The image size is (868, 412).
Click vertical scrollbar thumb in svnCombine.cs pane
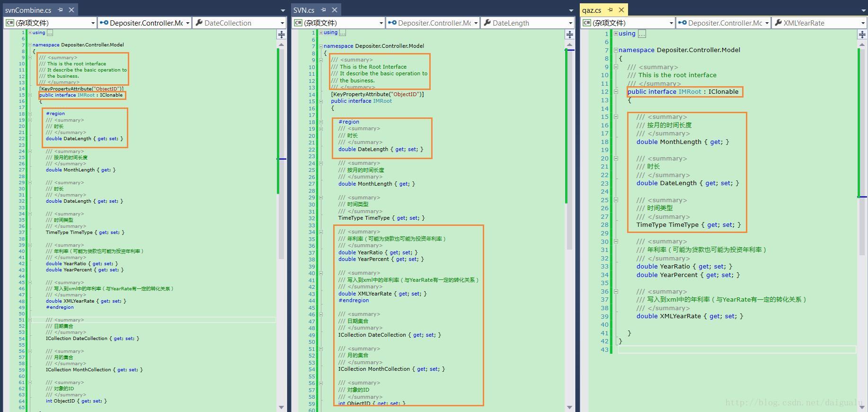(282, 154)
